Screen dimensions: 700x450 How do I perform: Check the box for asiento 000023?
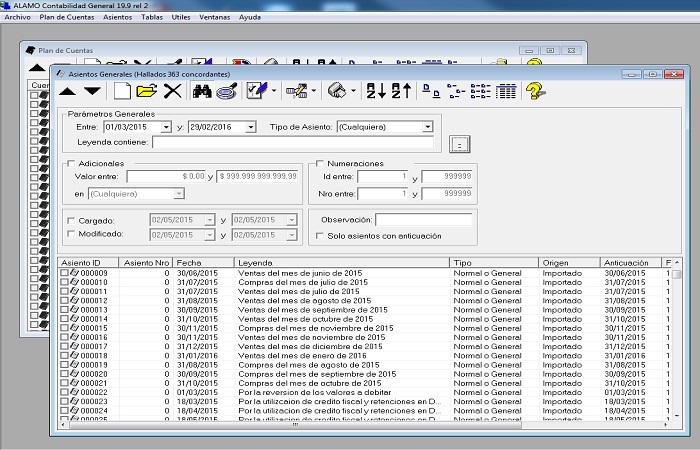tap(64, 401)
